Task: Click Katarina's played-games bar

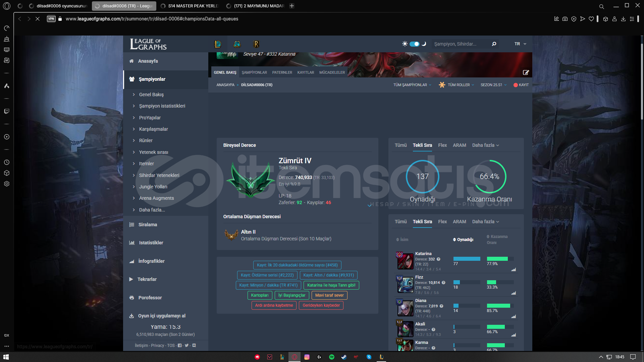Action: pos(467,259)
